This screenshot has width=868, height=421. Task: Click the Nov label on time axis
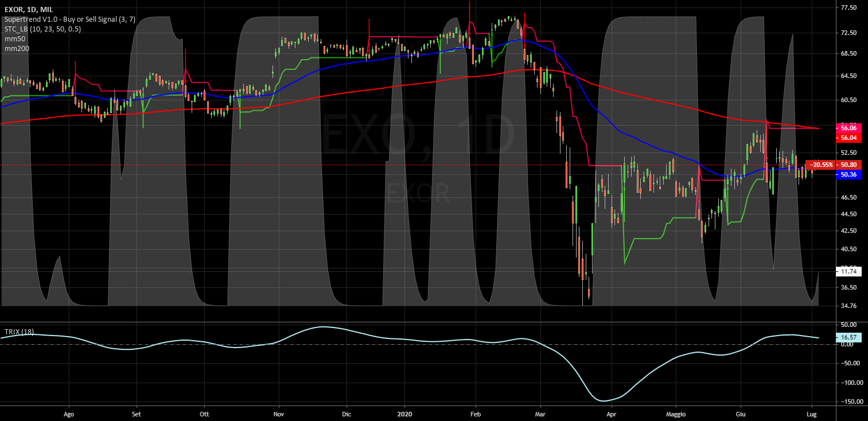click(x=278, y=413)
